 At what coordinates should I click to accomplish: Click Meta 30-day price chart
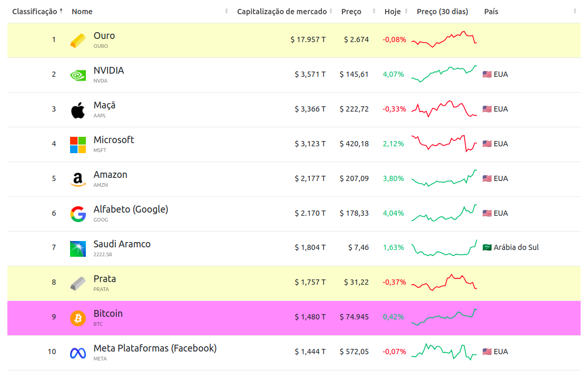(444, 352)
